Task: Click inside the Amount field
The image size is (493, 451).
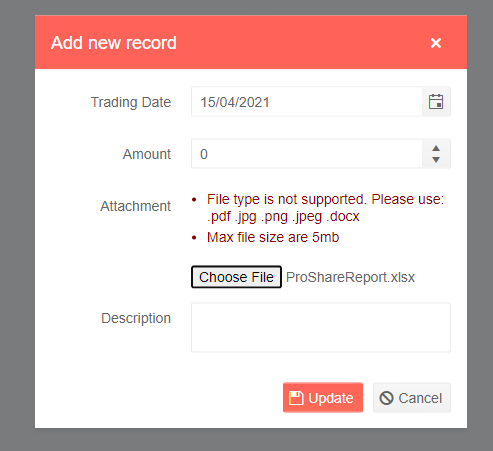Action: 307,154
